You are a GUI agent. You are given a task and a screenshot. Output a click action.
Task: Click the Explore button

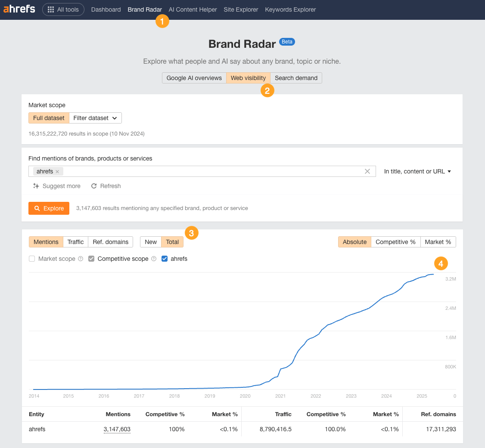click(49, 208)
